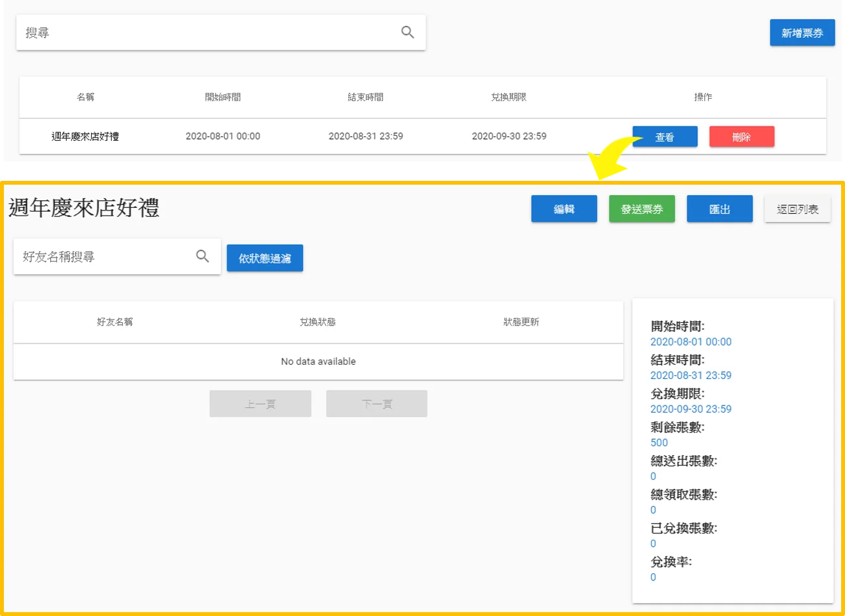Screen dimensions: 845x616
Task: Click the magnifier icon in 好友名稱搜尋 field
Action: 202,256
